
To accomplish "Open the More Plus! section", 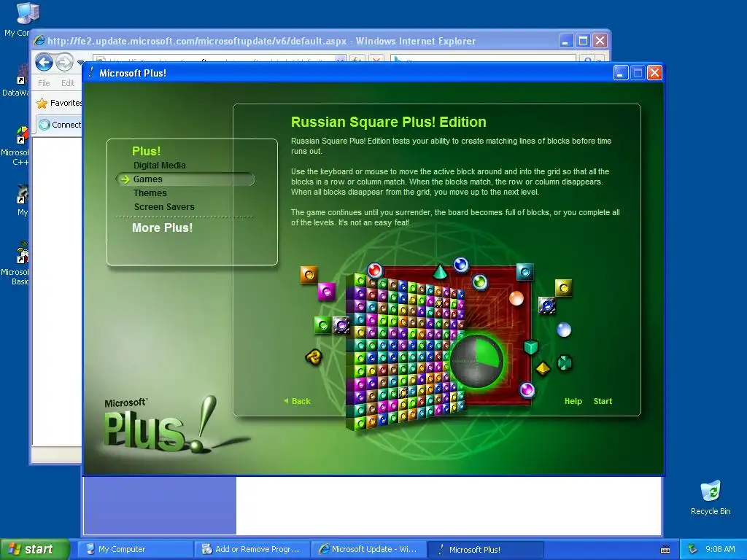I will [x=163, y=227].
